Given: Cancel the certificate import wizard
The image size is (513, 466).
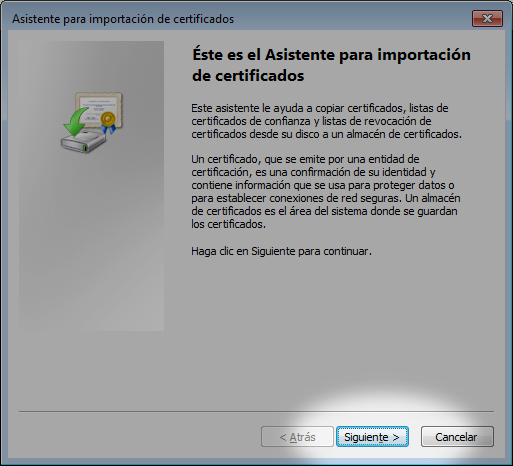Looking at the screenshot, I should point(457,437).
